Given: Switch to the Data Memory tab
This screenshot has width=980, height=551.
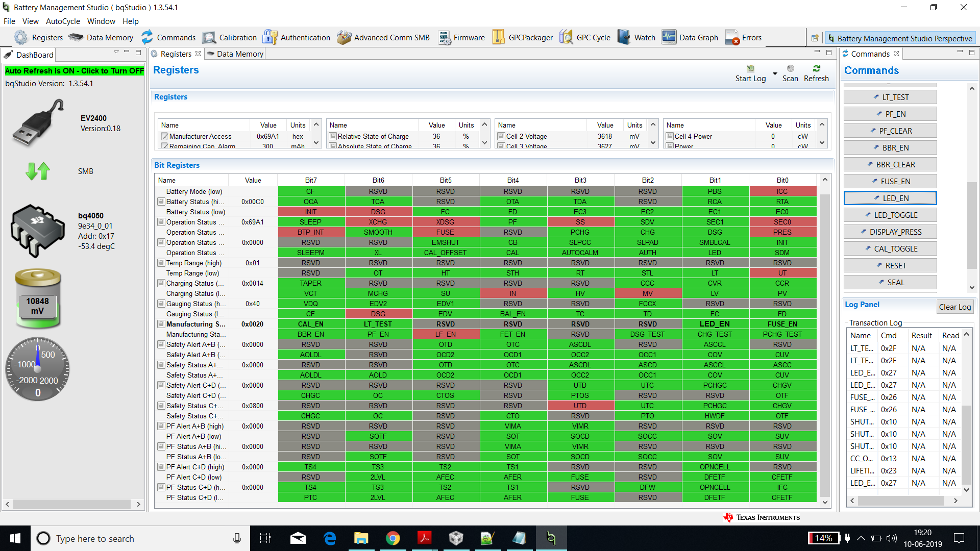Looking at the screenshot, I should point(235,54).
